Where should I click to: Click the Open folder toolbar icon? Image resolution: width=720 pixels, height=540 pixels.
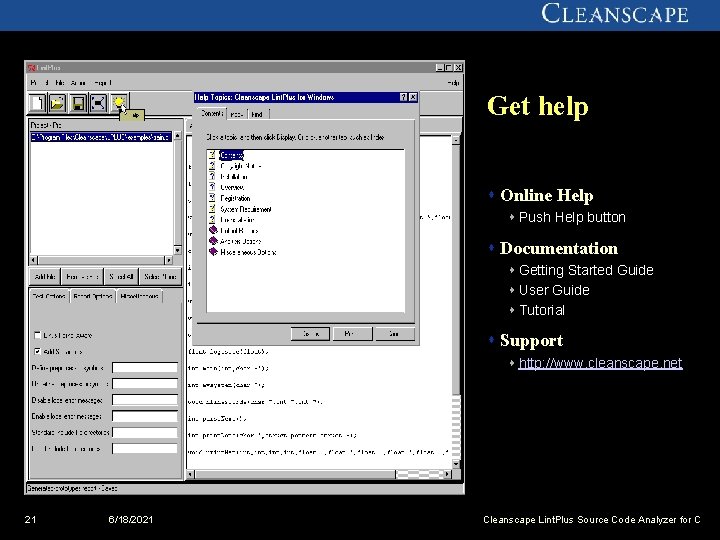[x=58, y=103]
